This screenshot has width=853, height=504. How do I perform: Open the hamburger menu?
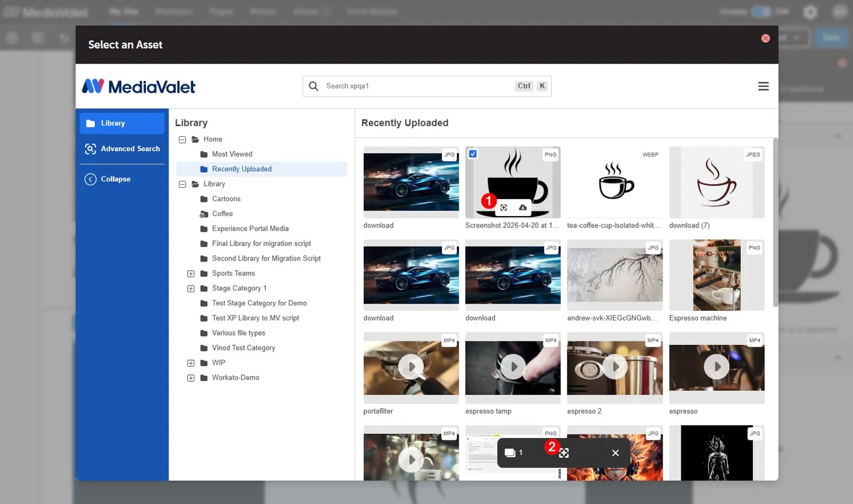click(x=764, y=86)
